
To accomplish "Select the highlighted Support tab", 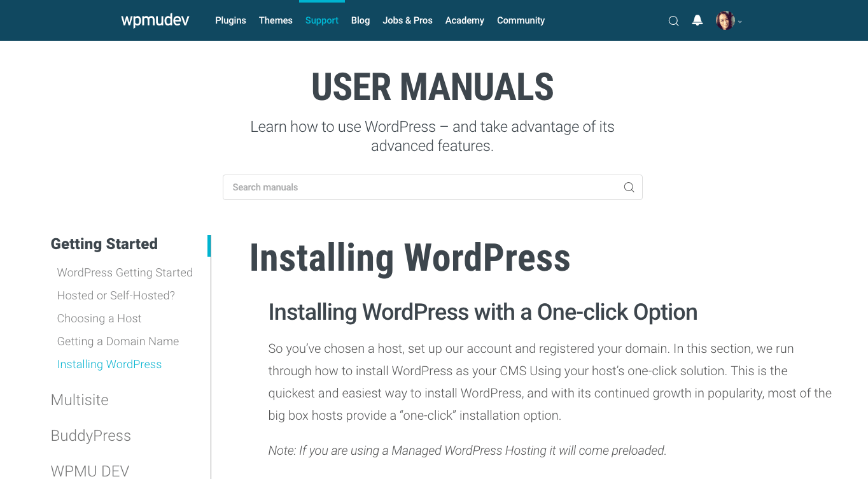I will (321, 20).
